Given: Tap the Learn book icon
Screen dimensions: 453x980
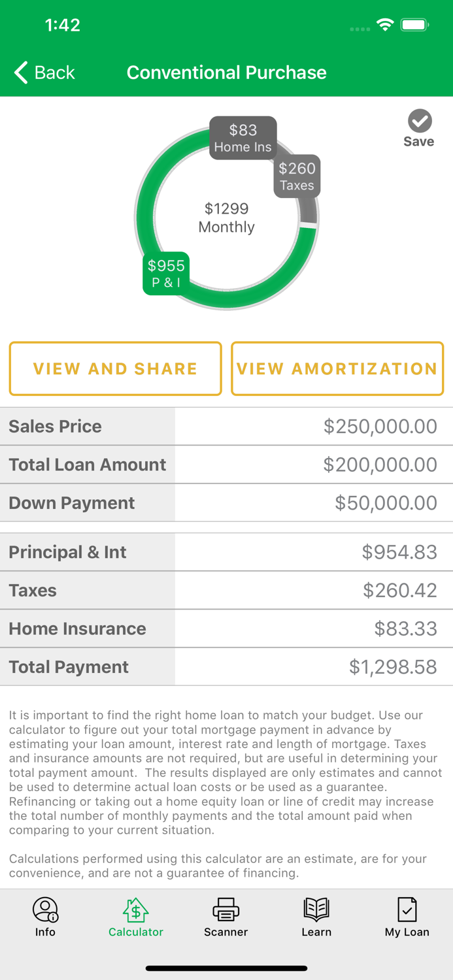Looking at the screenshot, I should tap(316, 909).
